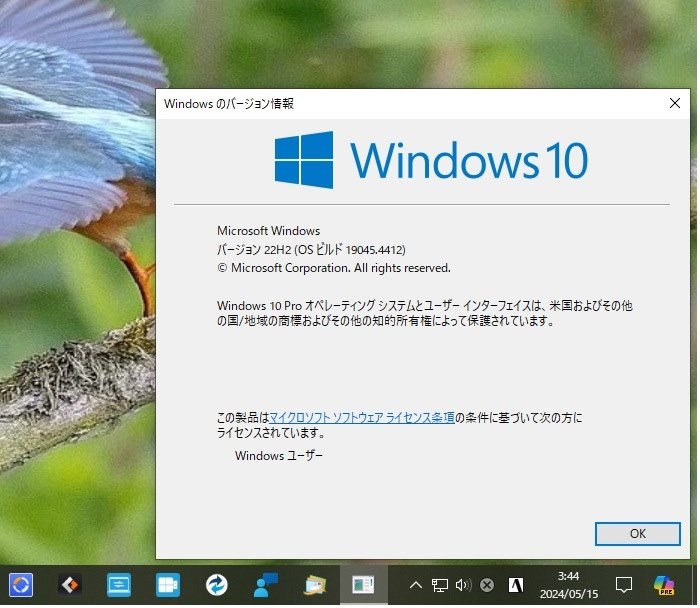
Task: Launch the Copilot preview icon
Action: tap(664, 585)
